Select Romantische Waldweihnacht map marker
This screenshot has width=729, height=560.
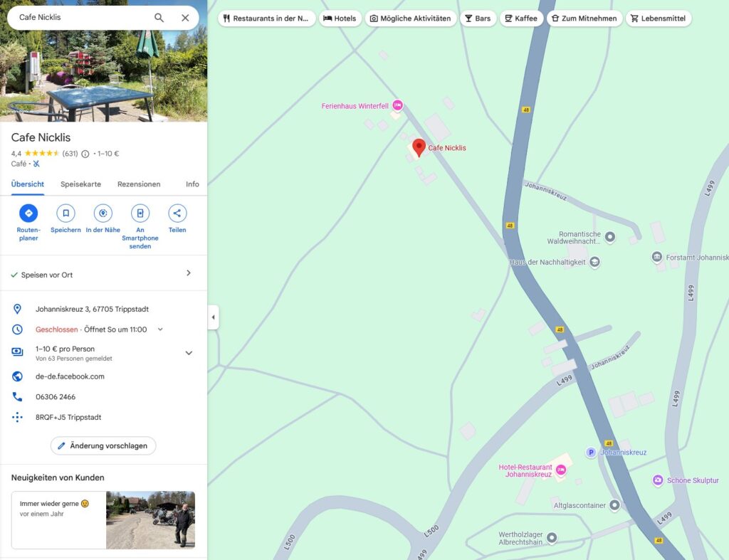(610, 237)
